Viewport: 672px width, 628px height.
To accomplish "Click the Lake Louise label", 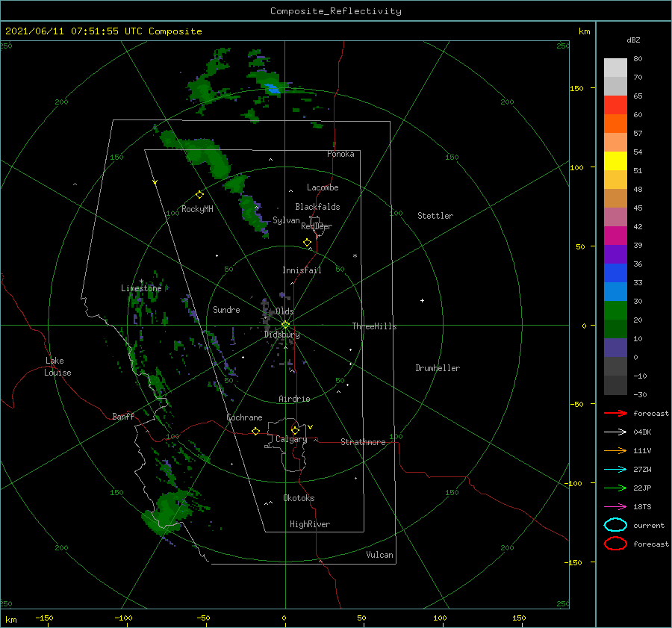I will tap(57, 367).
